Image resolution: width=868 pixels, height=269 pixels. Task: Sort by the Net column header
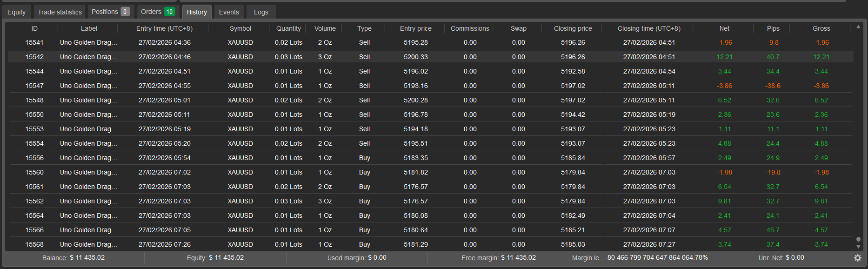coord(724,28)
